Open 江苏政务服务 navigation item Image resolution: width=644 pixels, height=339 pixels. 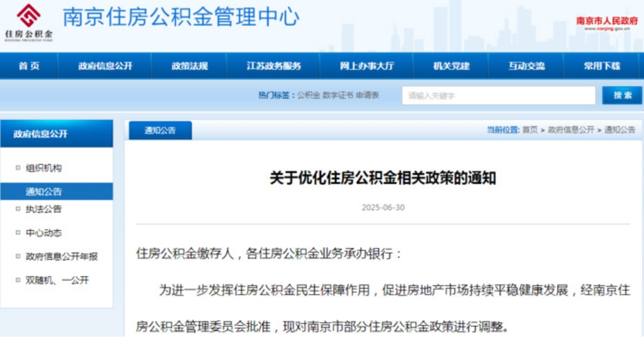(274, 66)
